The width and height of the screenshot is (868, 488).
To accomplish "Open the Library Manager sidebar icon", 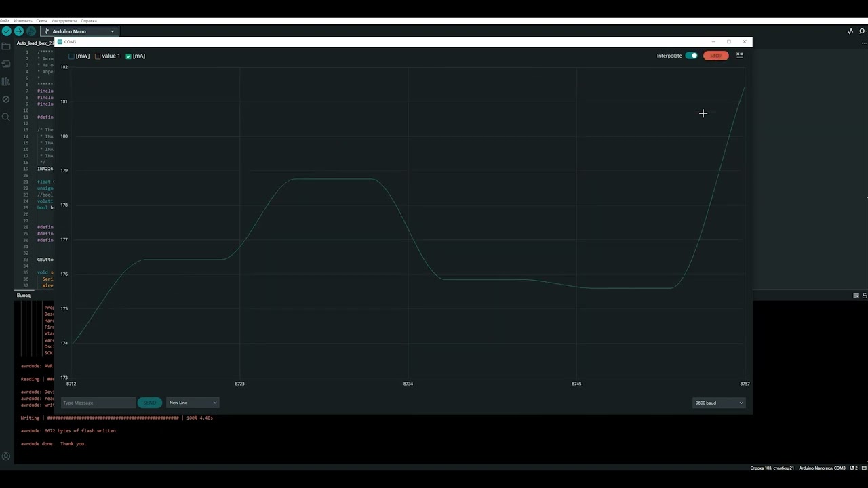I will pos(6,81).
